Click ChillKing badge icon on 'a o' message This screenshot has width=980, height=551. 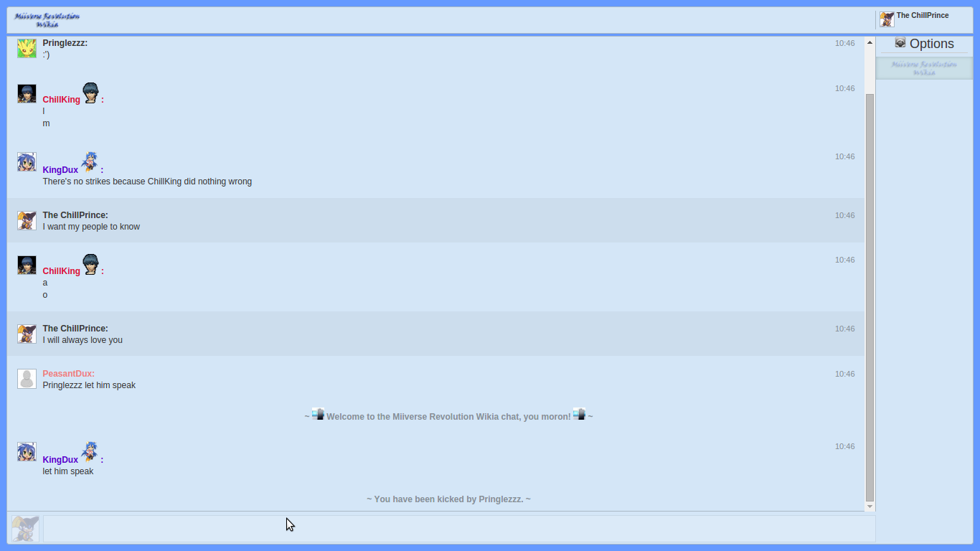tap(90, 264)
